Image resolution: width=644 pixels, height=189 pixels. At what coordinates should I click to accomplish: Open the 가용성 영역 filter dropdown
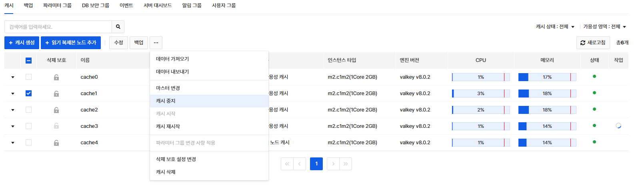tap(604, 27)
